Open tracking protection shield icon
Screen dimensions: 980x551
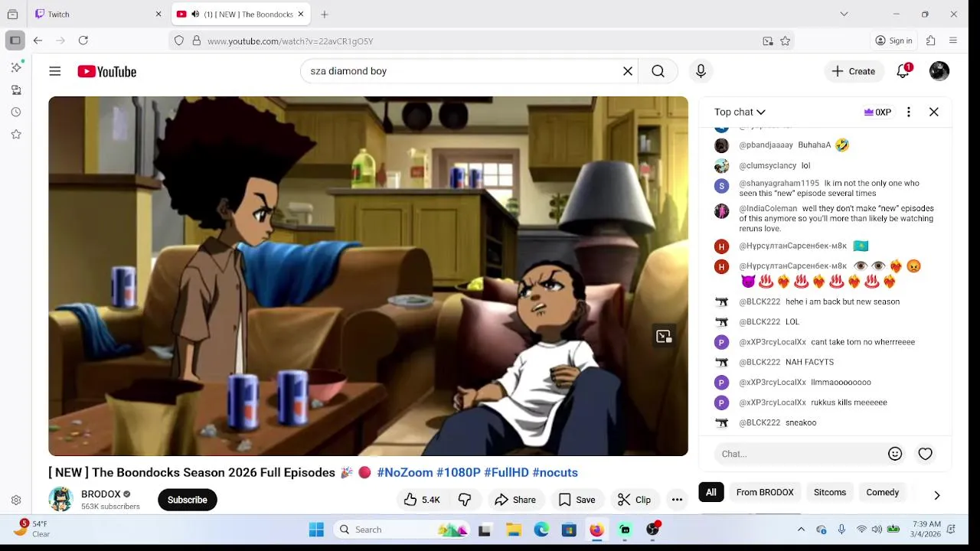coord(179,41)
